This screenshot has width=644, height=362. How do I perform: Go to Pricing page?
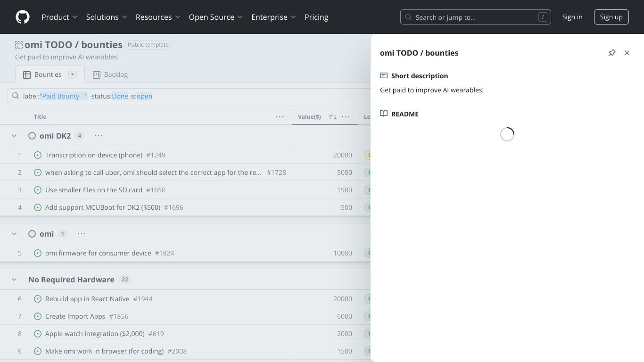pyautogui.click(x=316, y=17)
